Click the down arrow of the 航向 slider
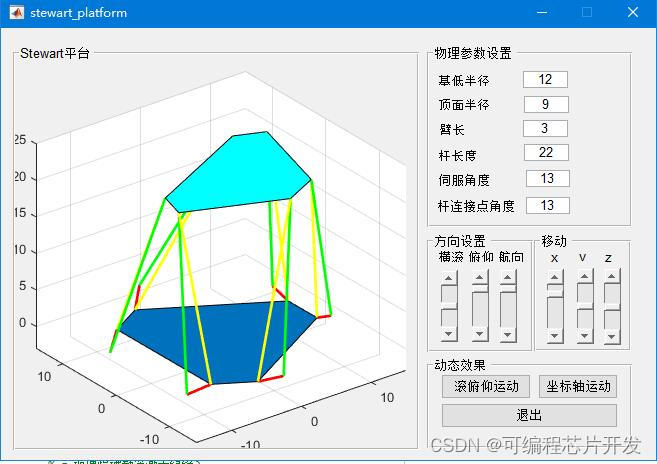This screenshot has height=464, width=657. tap(508, 334)
